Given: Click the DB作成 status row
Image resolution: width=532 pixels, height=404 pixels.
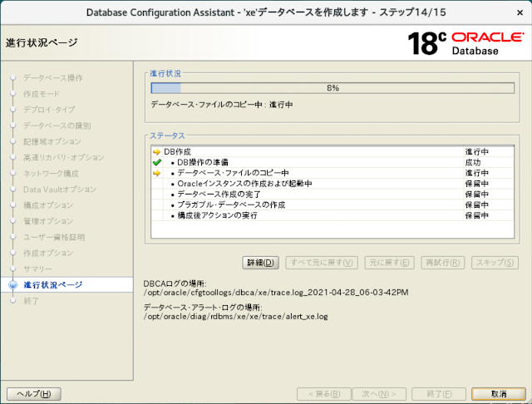Looking at the screenshot, I should 332,152.
